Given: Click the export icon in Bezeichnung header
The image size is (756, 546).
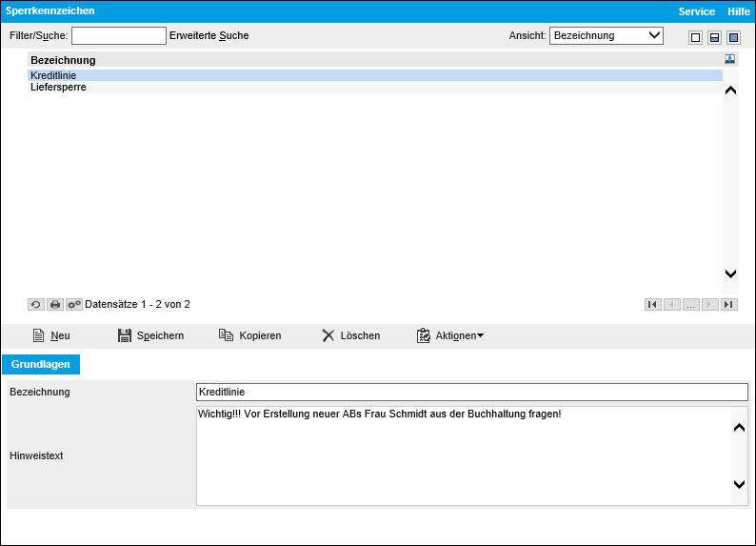Looking at the screenshot, I should point(730,59).
